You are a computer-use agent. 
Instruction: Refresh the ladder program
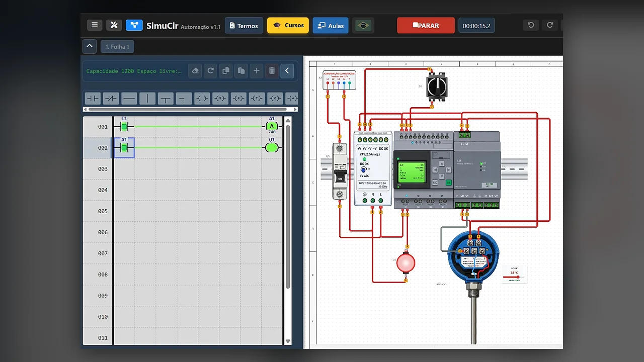click(210, 71)
